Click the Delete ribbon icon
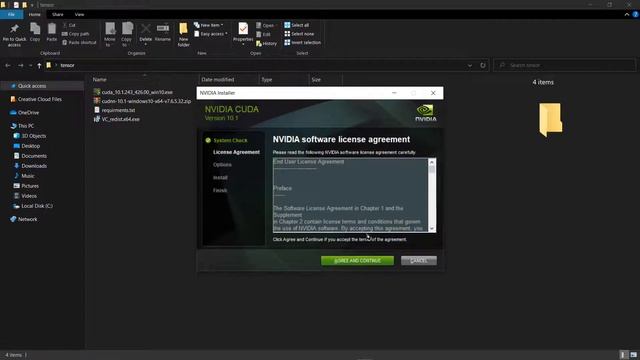 coord(145,33)
